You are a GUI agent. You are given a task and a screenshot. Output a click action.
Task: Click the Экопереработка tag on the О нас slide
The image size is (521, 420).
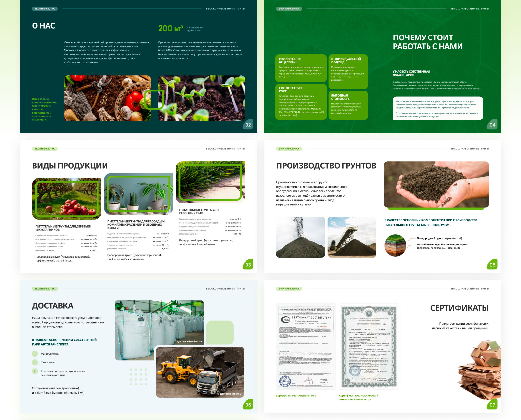coord(45,9)
